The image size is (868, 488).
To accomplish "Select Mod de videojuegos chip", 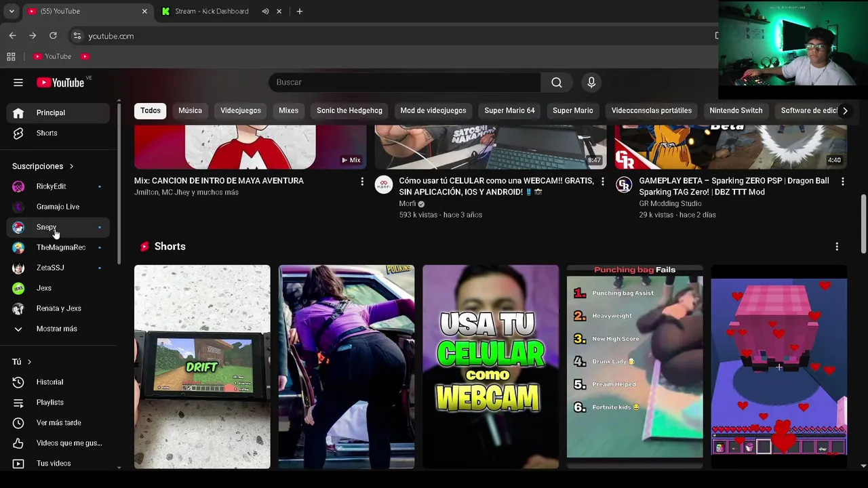I will point(433,110).
